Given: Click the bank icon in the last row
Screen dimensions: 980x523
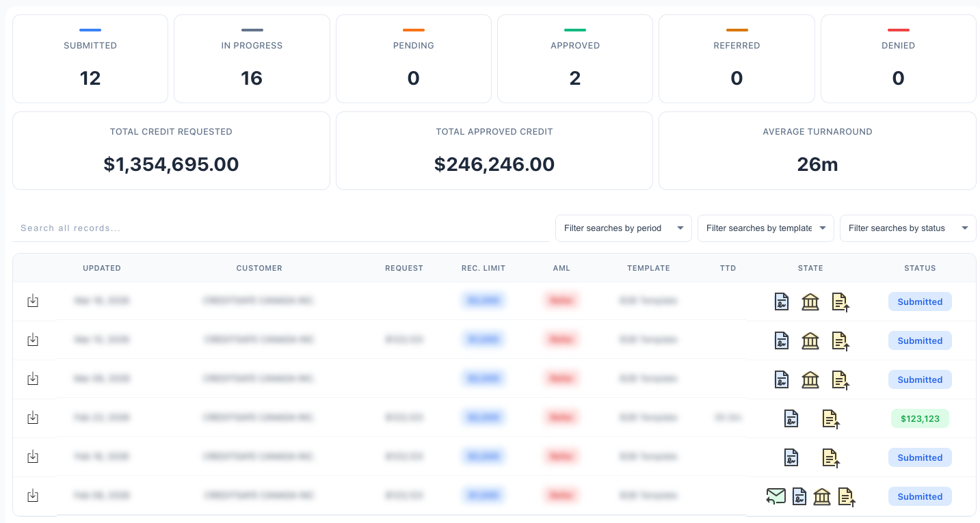Looking at the screenshot, I should point(822,496).
